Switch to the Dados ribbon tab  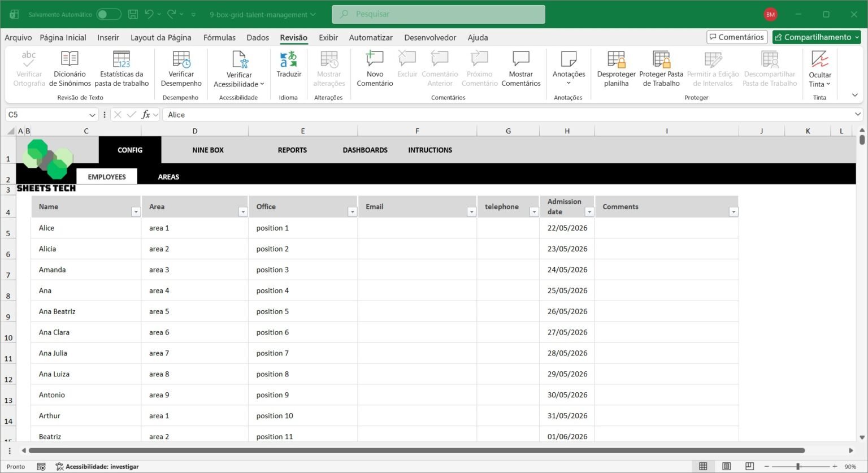tap(258, 37)
